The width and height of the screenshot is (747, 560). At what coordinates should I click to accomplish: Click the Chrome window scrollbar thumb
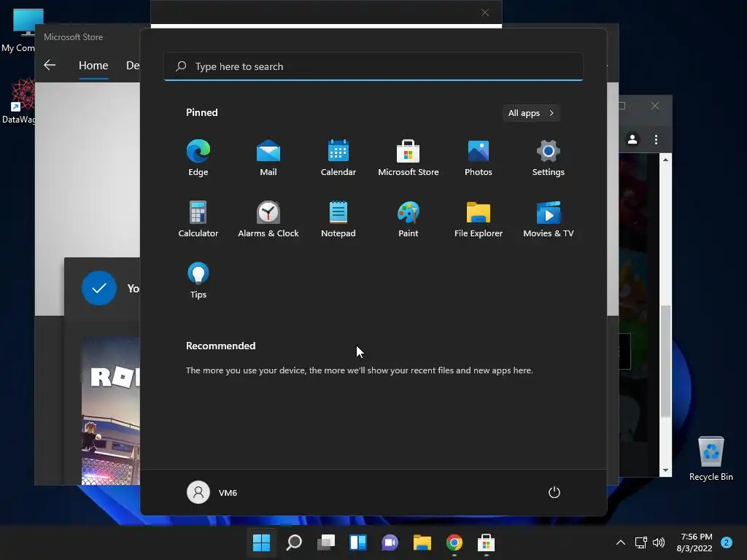click(665, 361)
